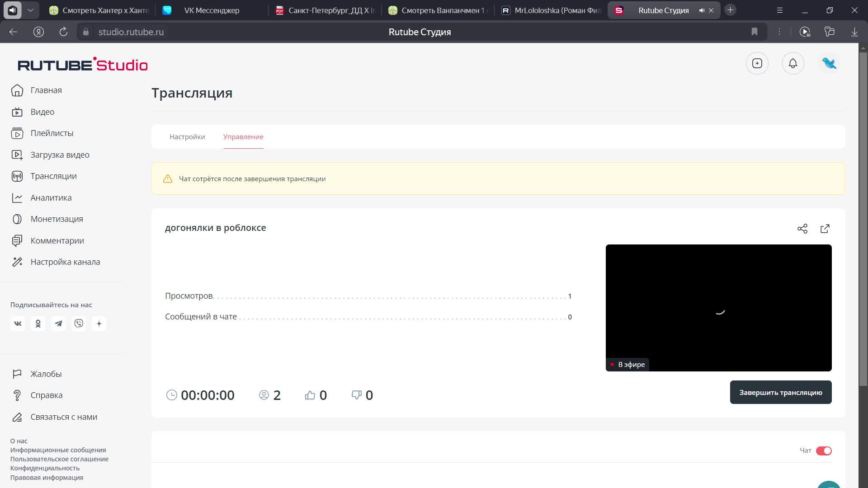Switch to the Настройки tab
This screenshot has height=488, width=868.
pyautogui.click(x=187, y=136)
